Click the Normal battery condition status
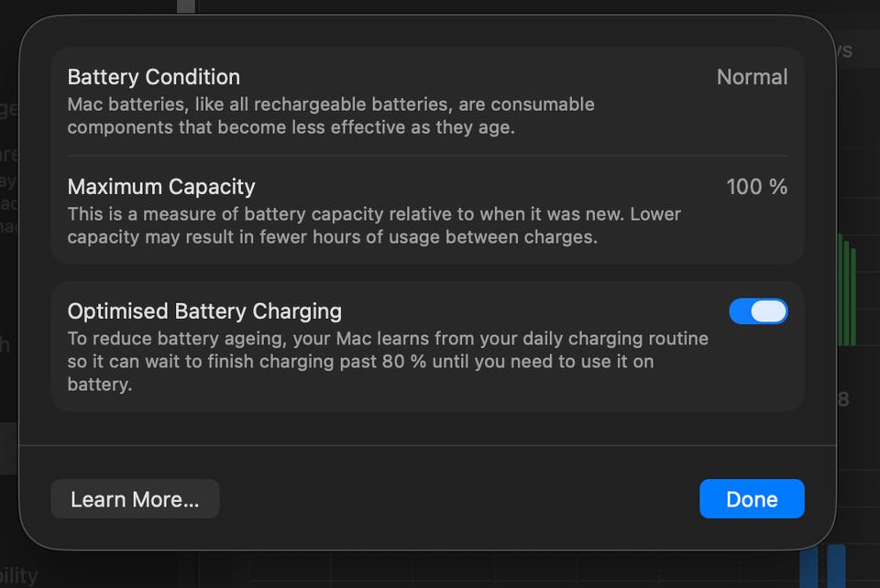The width and height of the screenshot is (880, 588). 752,77
